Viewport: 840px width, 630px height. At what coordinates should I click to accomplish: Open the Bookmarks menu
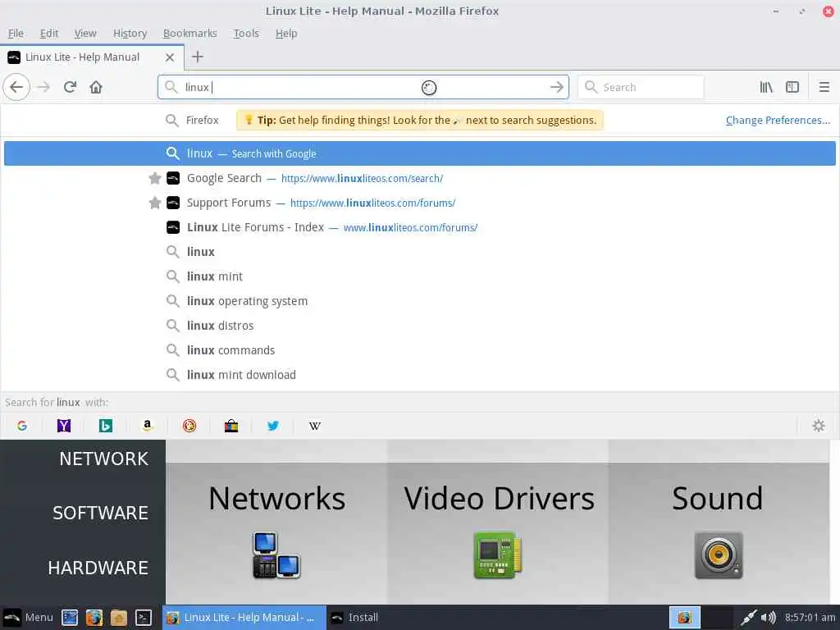click(x=189, y=33)
